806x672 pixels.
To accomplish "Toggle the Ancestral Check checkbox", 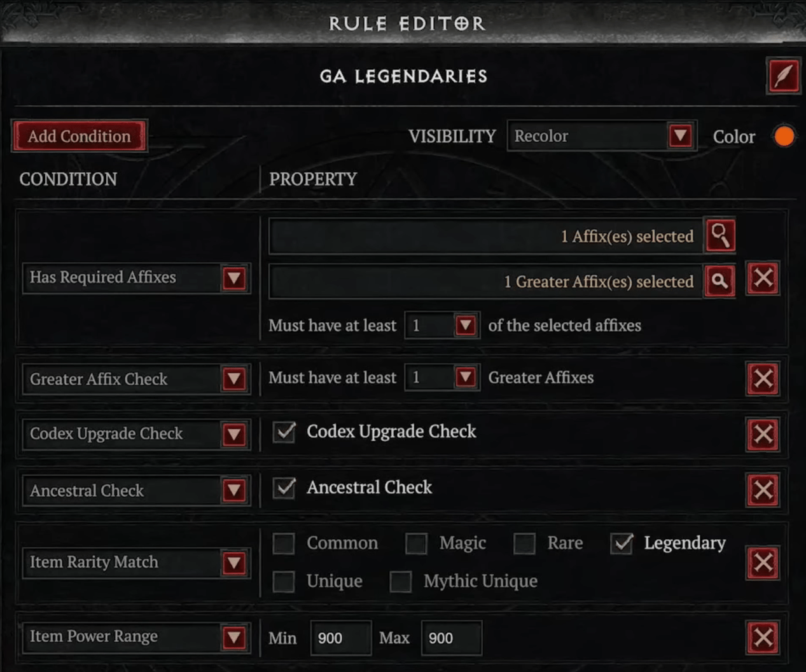I will coord(284,488).
